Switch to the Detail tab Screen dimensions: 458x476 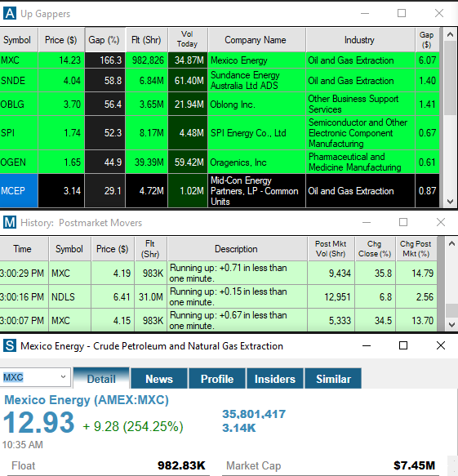pyautogui.click(x=101, y=378)
